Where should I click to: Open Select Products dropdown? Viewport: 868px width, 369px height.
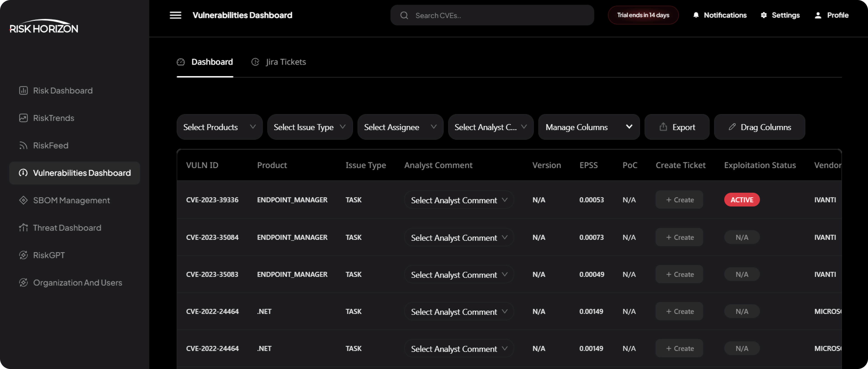219,127
